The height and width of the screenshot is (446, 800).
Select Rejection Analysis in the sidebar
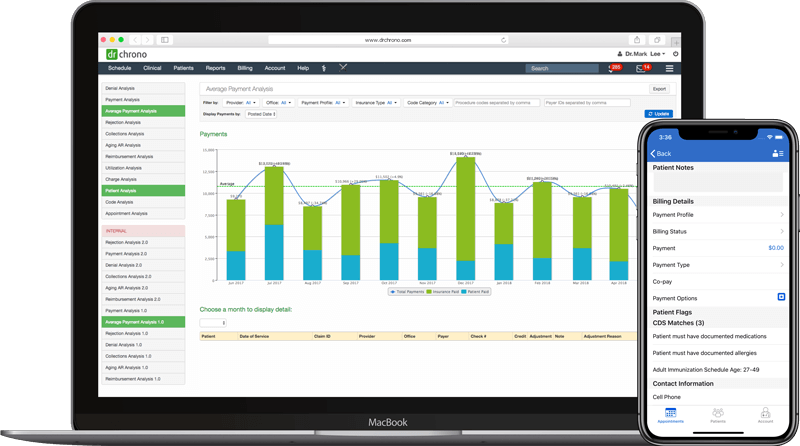coord(143,122)
